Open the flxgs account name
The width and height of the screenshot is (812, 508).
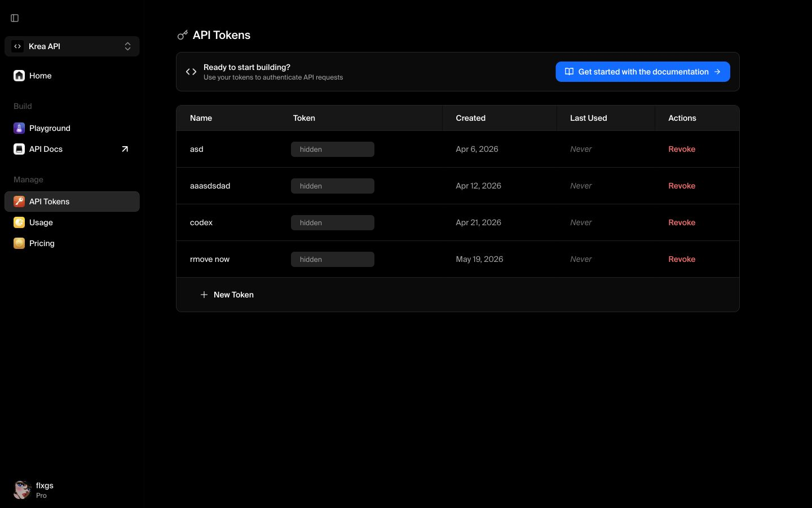[45, 485]
